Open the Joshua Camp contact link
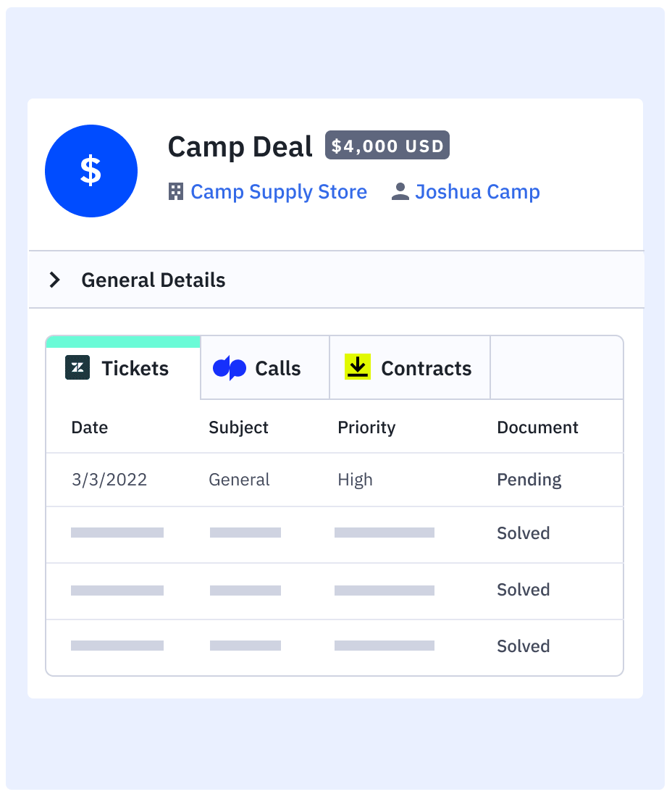Image resolution: width=672 pixels, height=797 pixels. point(477,191)
